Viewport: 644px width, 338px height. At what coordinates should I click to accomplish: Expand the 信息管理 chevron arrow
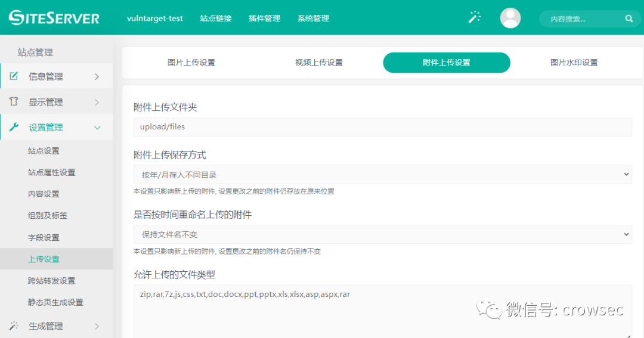97,77
